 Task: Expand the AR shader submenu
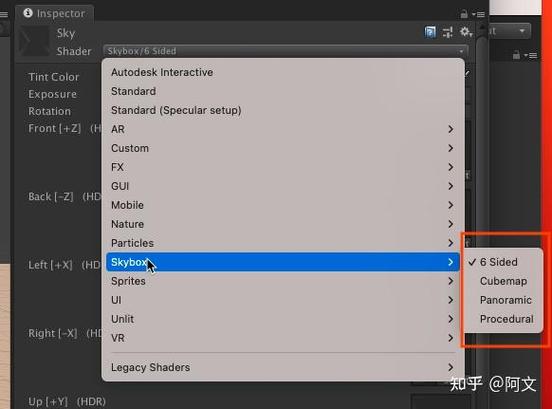(x=283, y=129)
